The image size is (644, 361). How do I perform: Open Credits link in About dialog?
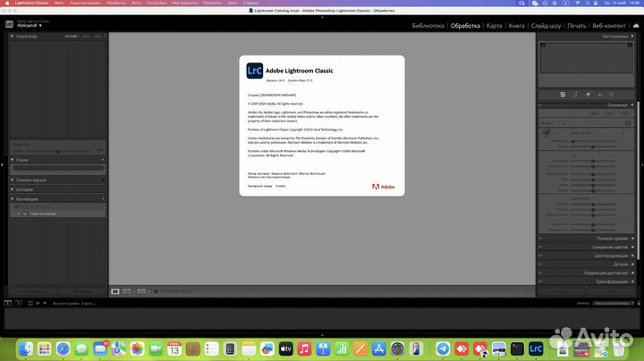pyautogui.click(x=281, y=186)
